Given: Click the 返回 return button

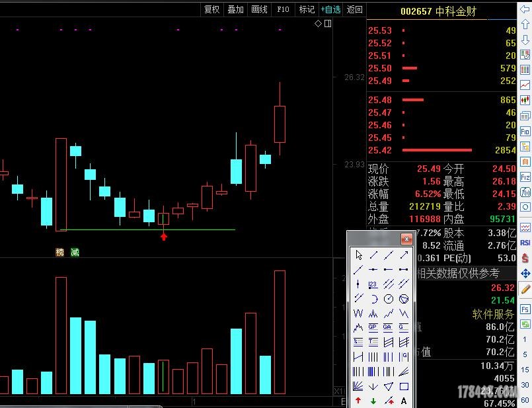Looking at the screenshot, I should [x=354, y=9].
